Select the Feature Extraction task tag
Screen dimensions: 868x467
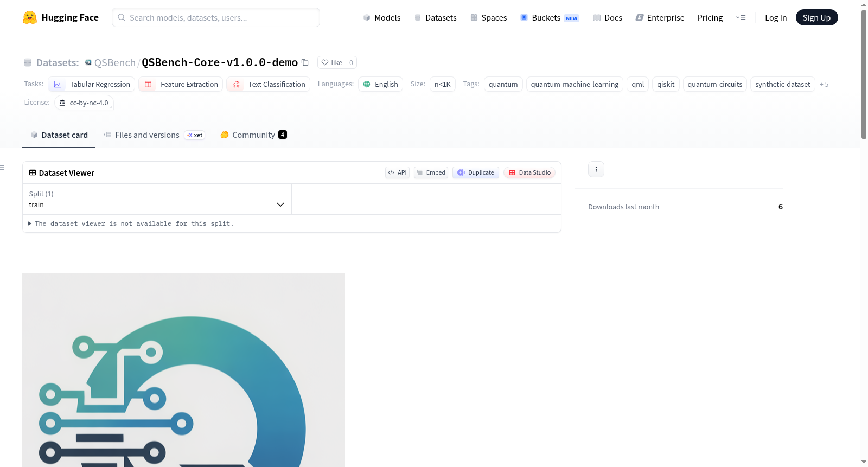[x=181, y=84]
